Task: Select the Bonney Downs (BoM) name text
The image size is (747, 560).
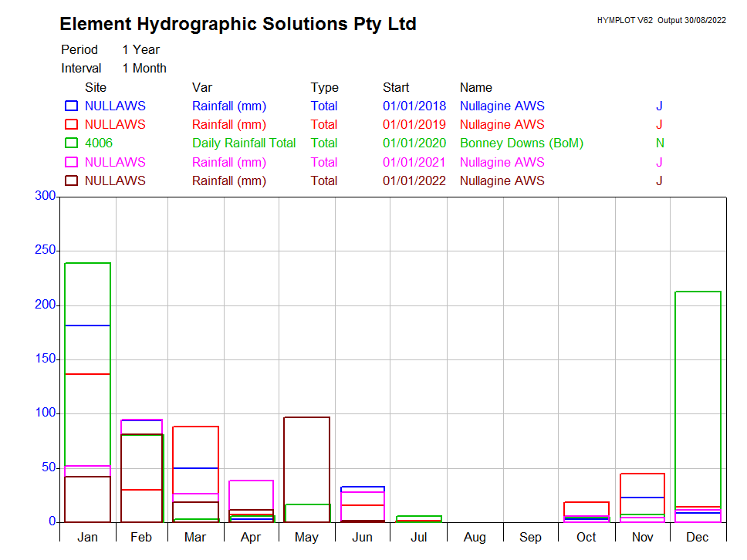Action: 521,143
